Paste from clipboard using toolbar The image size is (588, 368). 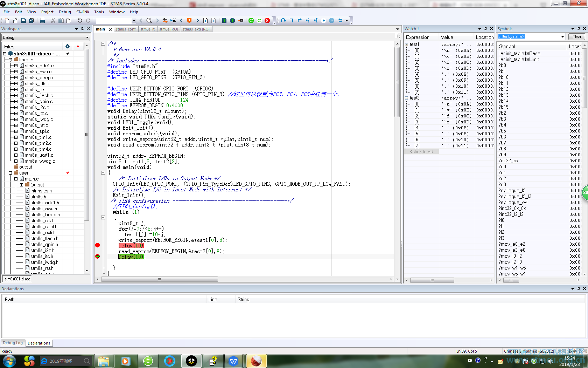click(x=69, y=21)
